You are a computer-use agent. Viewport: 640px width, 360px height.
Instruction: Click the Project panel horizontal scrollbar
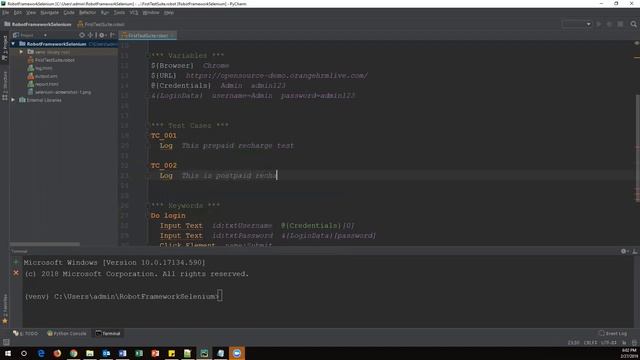click(x=45, y=244)
